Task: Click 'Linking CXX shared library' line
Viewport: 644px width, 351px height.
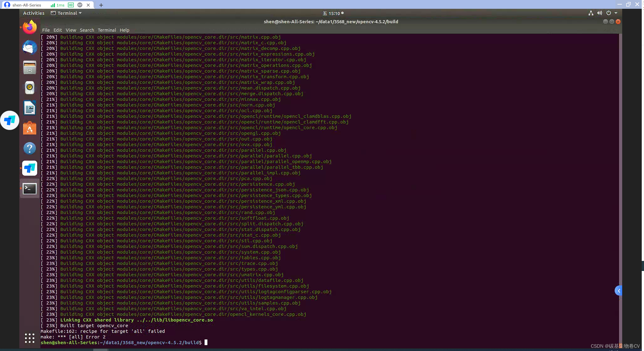Action: 127,320
